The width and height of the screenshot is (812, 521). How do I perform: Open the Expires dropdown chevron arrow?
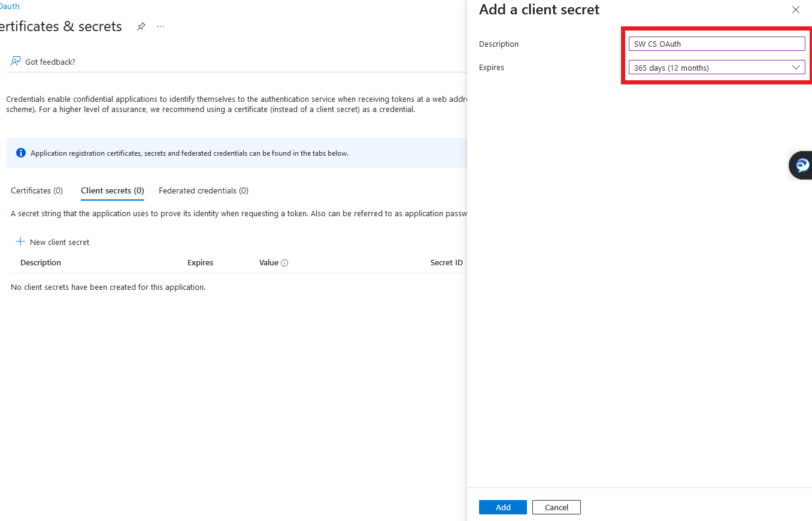point(796,67)
